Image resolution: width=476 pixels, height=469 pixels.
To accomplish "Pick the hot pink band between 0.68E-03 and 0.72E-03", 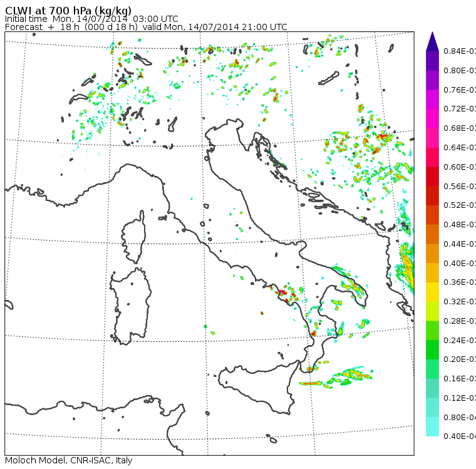I will (432, 119).
